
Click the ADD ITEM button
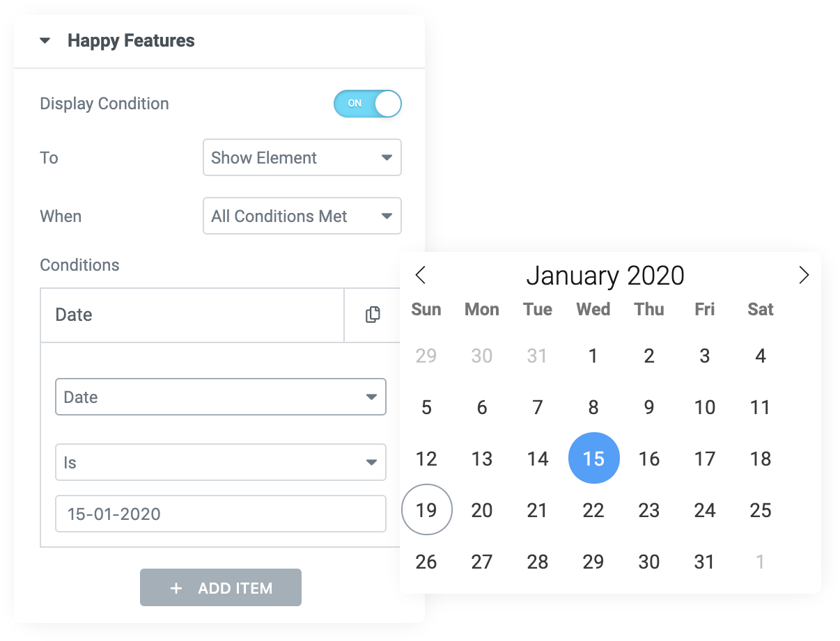[221, 587]
